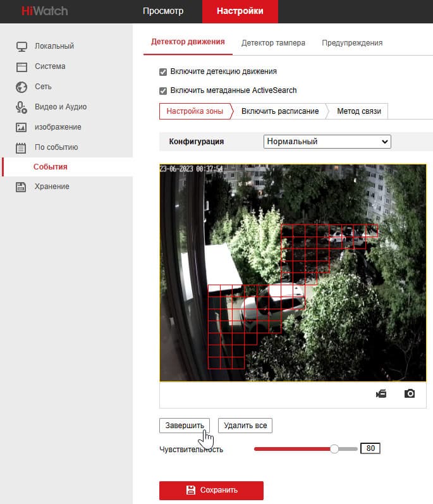Open the Включить расписание step tab
The image size is (433, 504).
(x=280, y=111)
